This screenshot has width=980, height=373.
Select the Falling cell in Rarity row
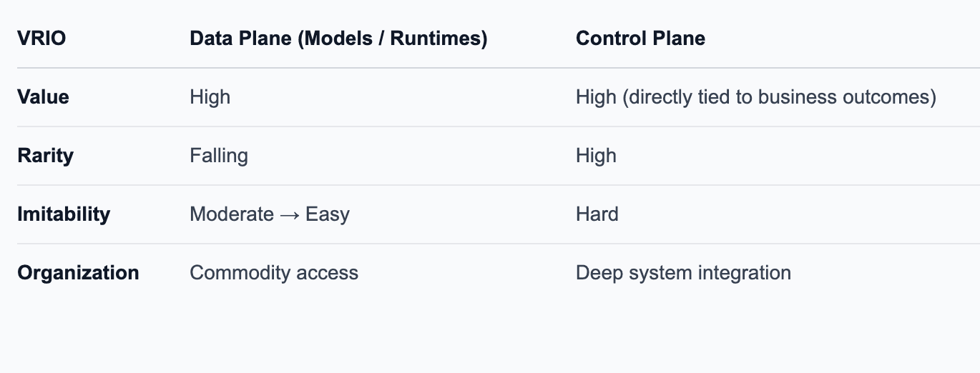coord(219,156)
